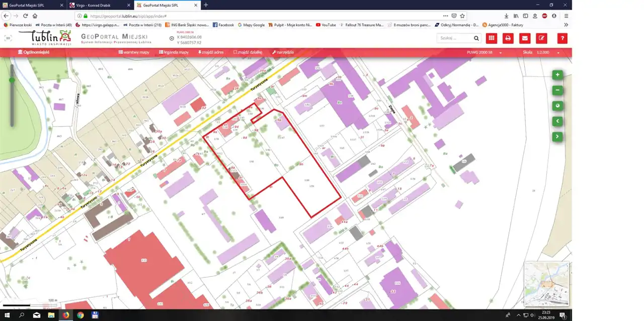Click the overview minimap thumbnail

[x=546, y=284]
